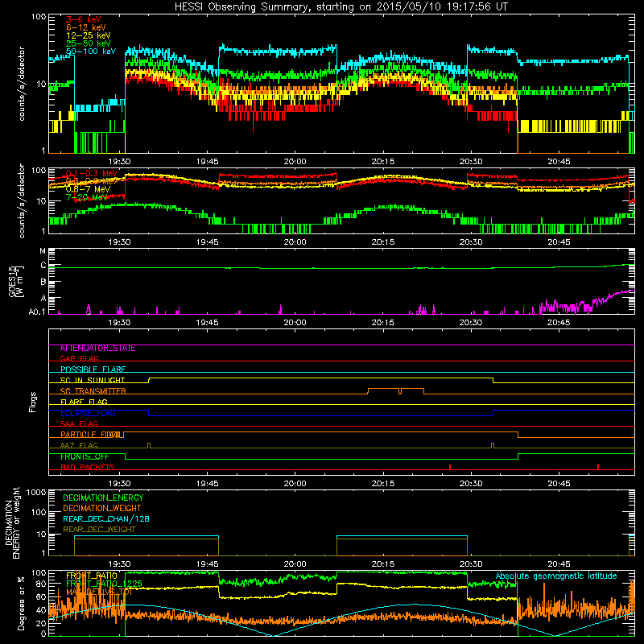Select the 12-25 keV legend label
644x644 pixels.
89,35
